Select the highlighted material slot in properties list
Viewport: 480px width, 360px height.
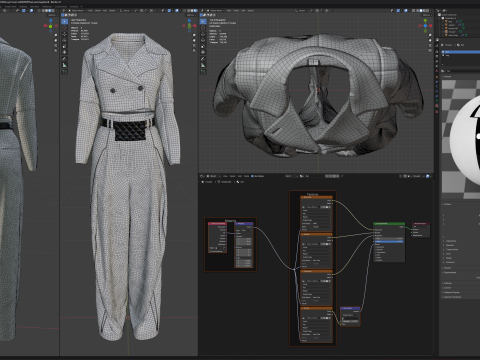click(x=460, y=52)
